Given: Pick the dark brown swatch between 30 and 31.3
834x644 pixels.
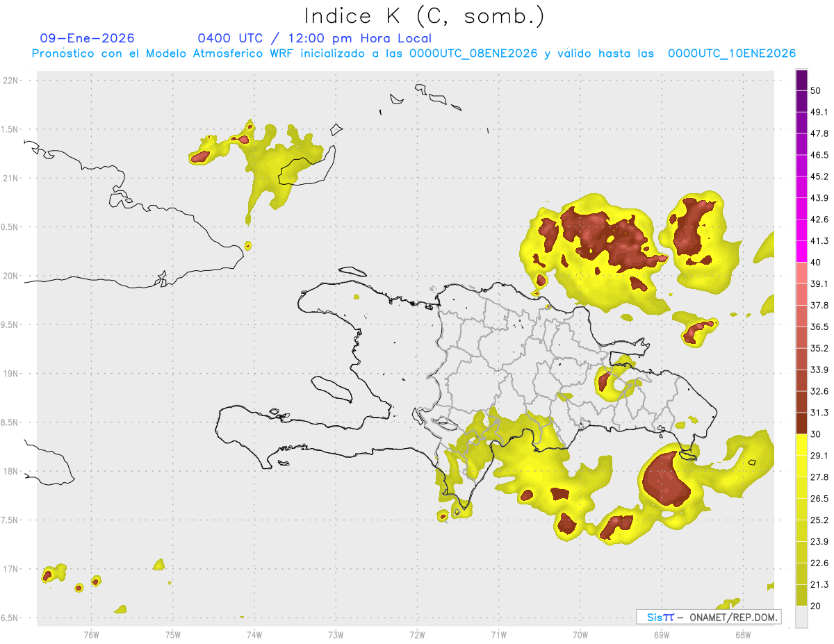Looking at the screenshot, I should pyautogui.click(x=801, y=424).
